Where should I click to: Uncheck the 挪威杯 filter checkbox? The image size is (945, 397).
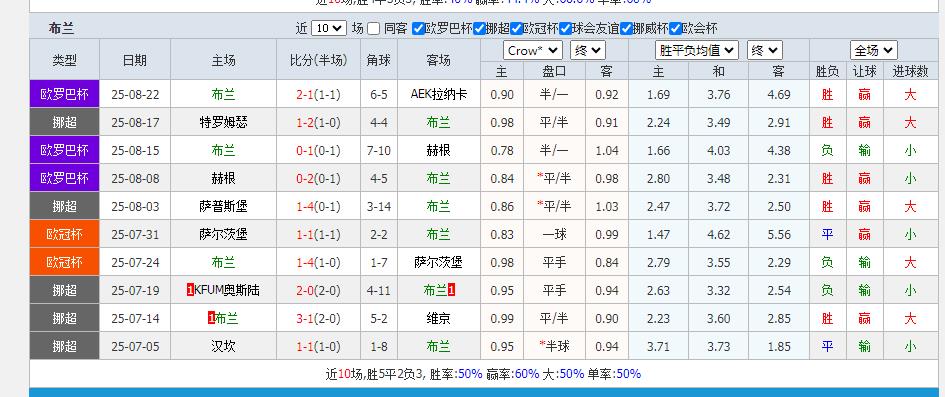(627, 28)
